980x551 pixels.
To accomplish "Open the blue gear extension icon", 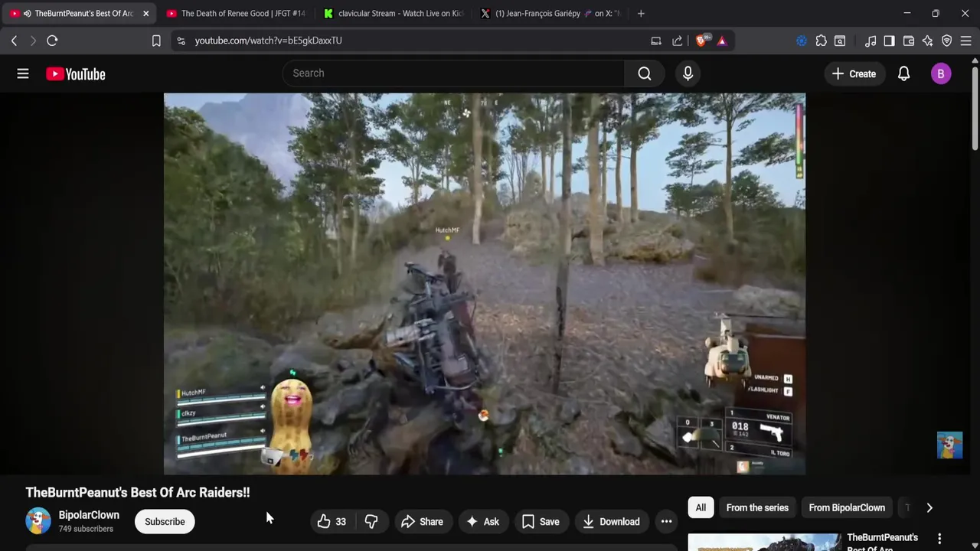I will (801, 41).
